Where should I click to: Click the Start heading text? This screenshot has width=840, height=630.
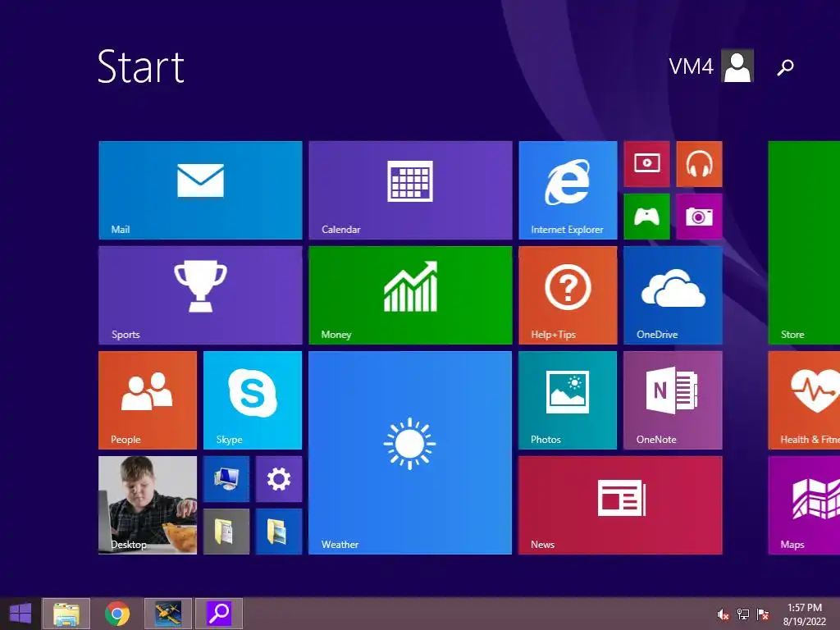coord(141,66)
